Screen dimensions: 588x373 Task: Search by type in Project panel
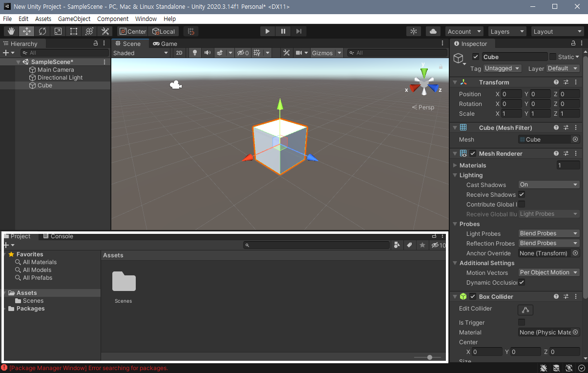tap(397, 245)
